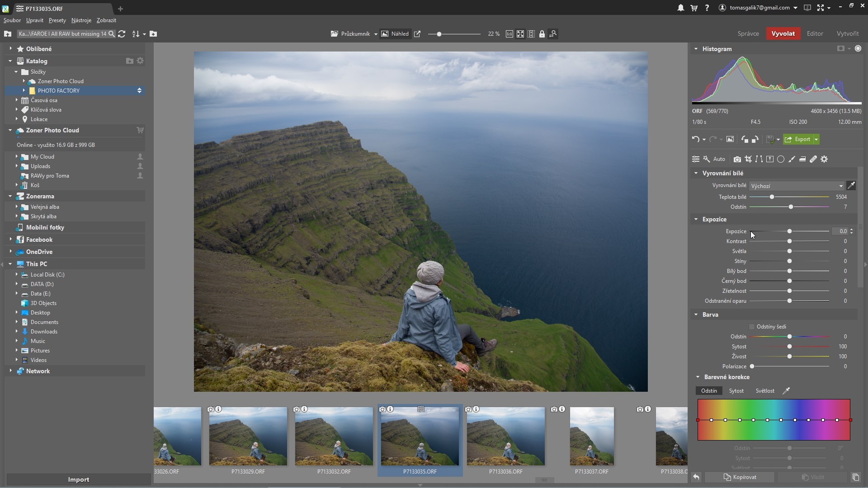Viewport: 868px width, 488px height.
Task: Switch to the Editor tab
Action: coord(815,33)
